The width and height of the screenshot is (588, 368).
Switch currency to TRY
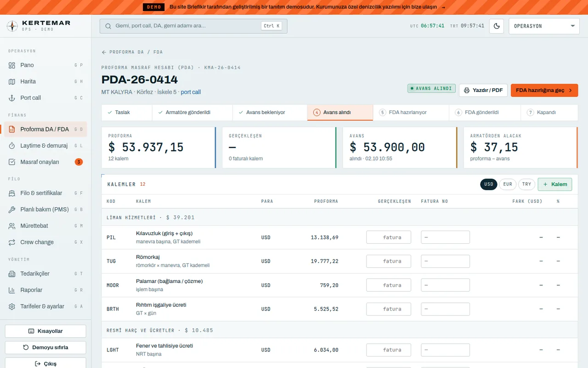pos(527,184)
